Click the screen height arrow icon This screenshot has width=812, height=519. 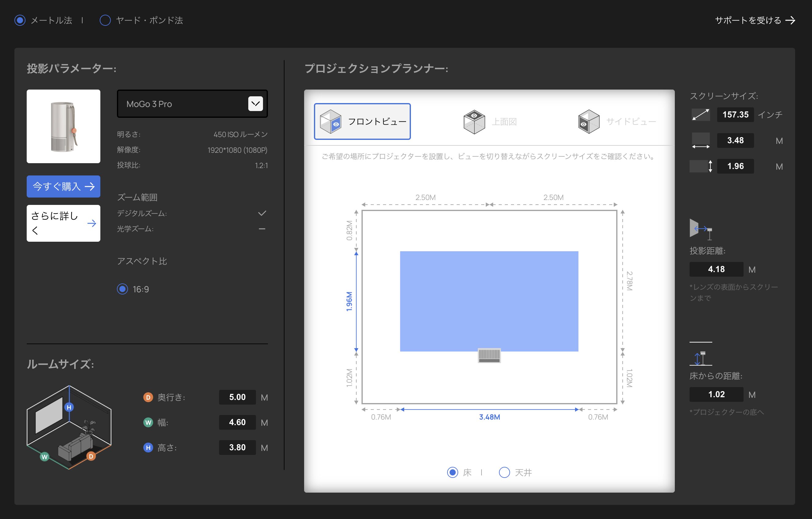pos(701,166)
